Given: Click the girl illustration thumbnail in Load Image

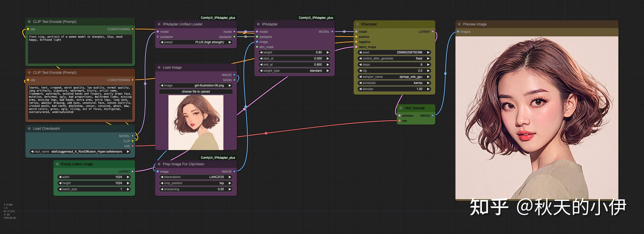Looking at the screenshot, I should (196, 123).
